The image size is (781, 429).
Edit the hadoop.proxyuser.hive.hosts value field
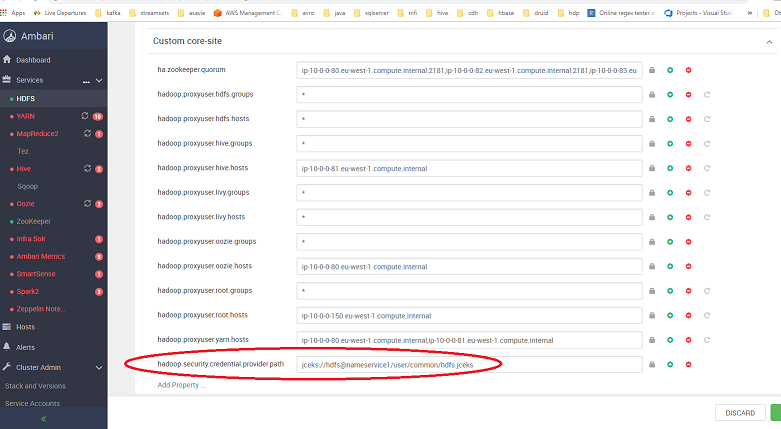469,168
